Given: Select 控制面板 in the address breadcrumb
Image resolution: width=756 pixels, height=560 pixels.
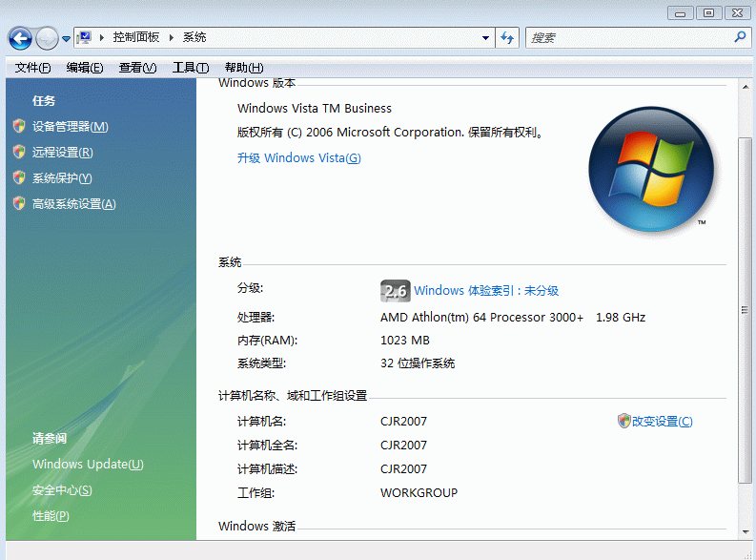Looking at the screenshot, I should (136, 37).
